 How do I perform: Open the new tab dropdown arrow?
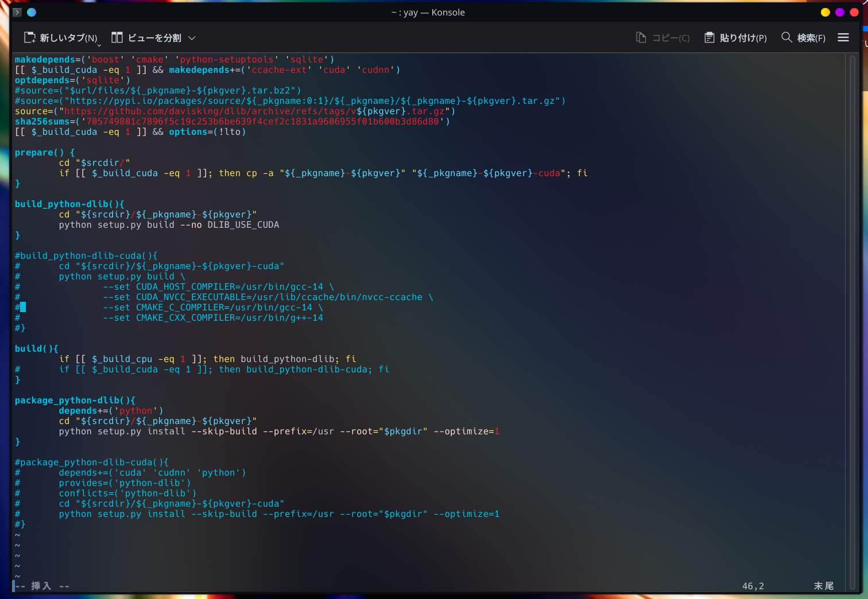pyautogui.click(x=99, y=45)
